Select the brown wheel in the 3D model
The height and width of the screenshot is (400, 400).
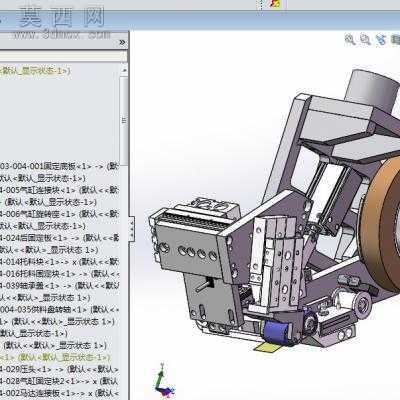tap(377, 227)
